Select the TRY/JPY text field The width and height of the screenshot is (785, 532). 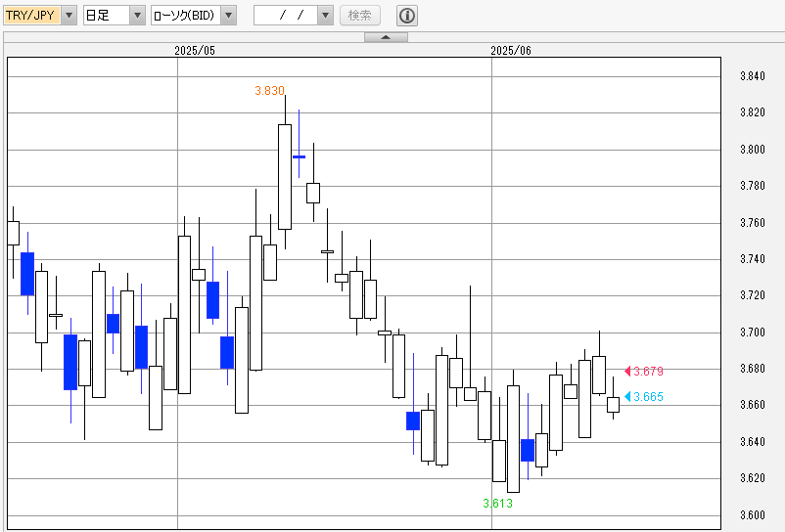[x=32, y=16]
